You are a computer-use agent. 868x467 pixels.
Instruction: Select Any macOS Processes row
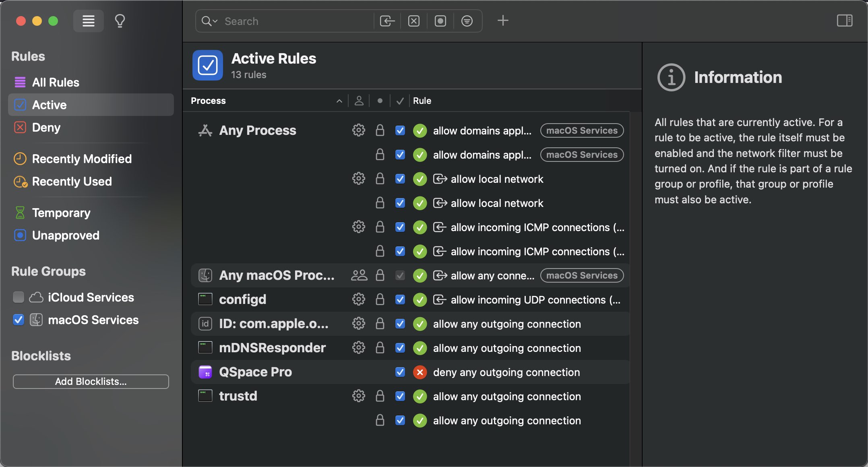click(x=410, y=275)
